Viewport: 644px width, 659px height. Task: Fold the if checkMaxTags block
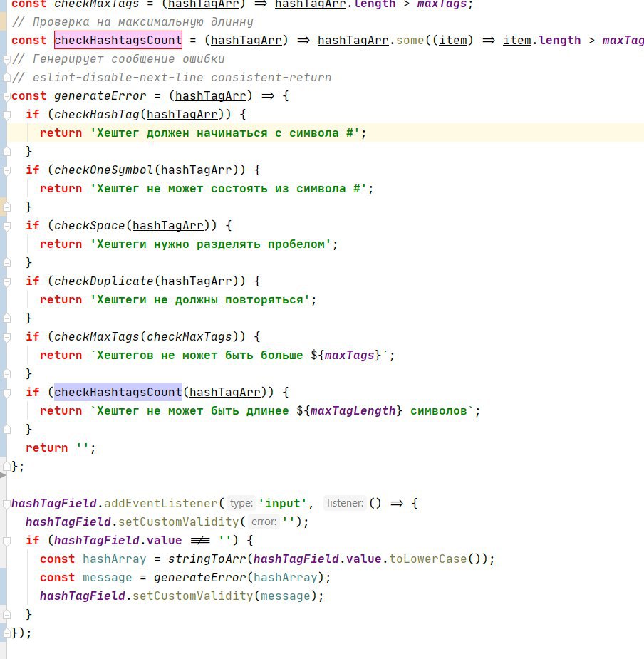click(x=6, y=337)
